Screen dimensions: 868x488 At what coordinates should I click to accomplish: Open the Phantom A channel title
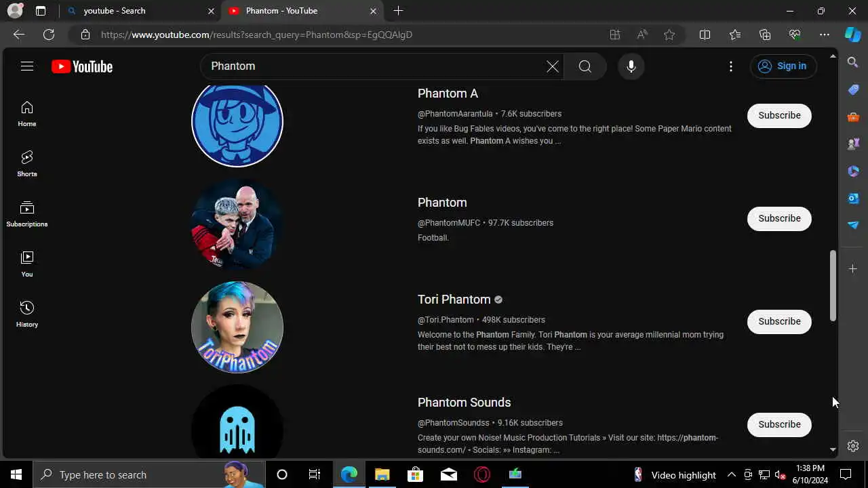(448, 94)
